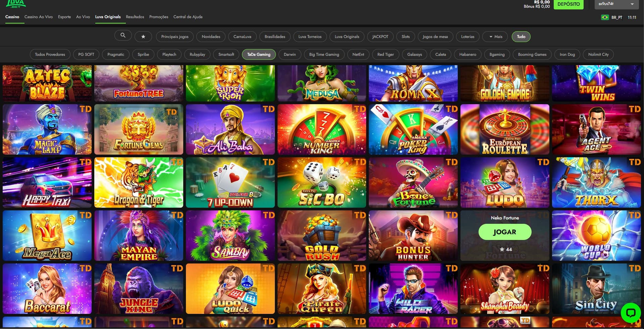Filter by Galaxsys provider
644x329 pixels.
[414, 54]
